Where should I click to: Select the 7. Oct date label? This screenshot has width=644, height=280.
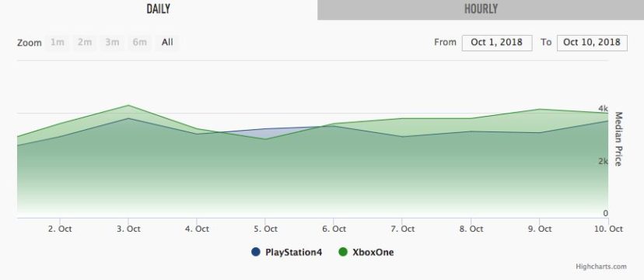[402, 229]
